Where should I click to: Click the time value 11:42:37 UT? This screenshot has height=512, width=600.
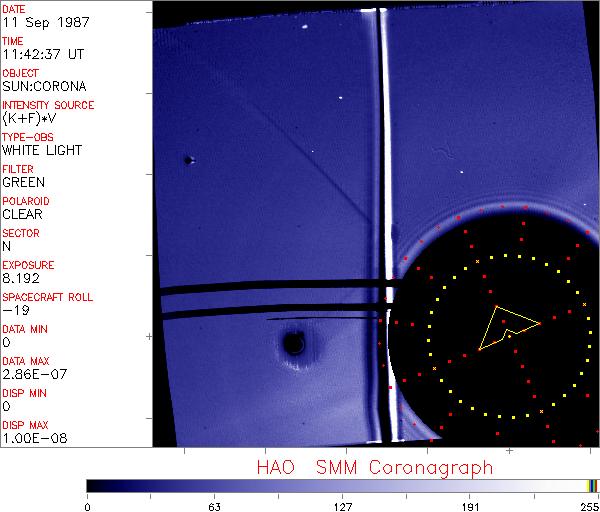[x=41, y=54]
